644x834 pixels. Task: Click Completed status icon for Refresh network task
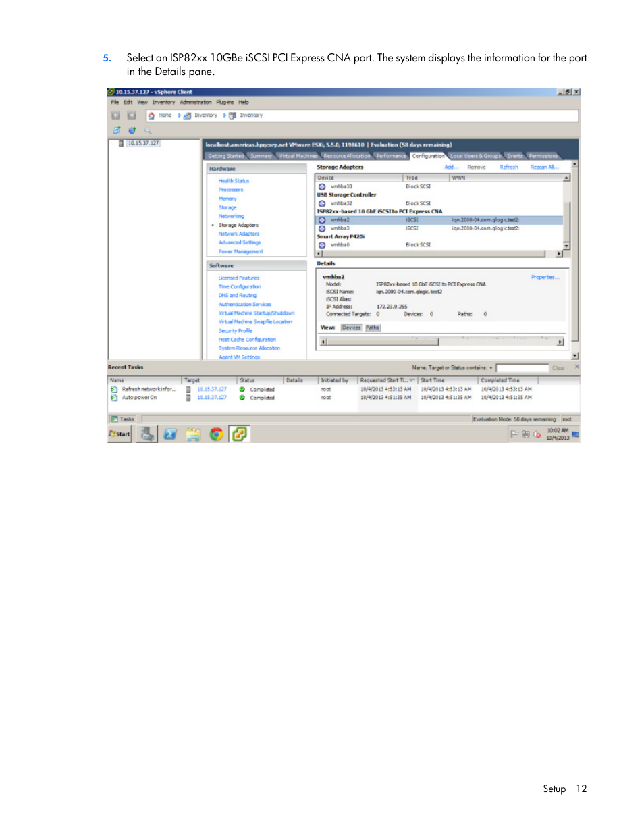pyautogui.click(x=242, y=390)
